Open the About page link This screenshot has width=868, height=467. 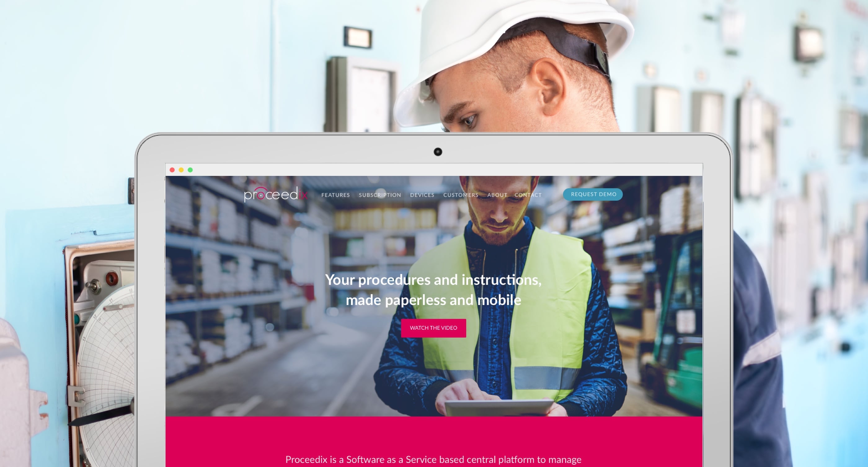pyautogui.click(x=497, y=195)
